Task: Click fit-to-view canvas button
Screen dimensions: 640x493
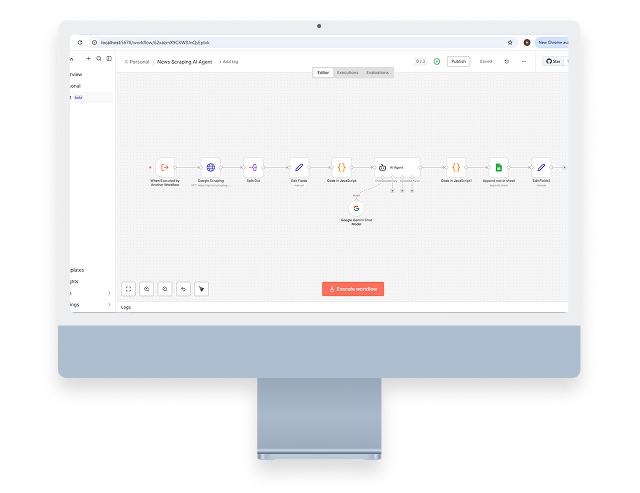Action: click(128, 289)
